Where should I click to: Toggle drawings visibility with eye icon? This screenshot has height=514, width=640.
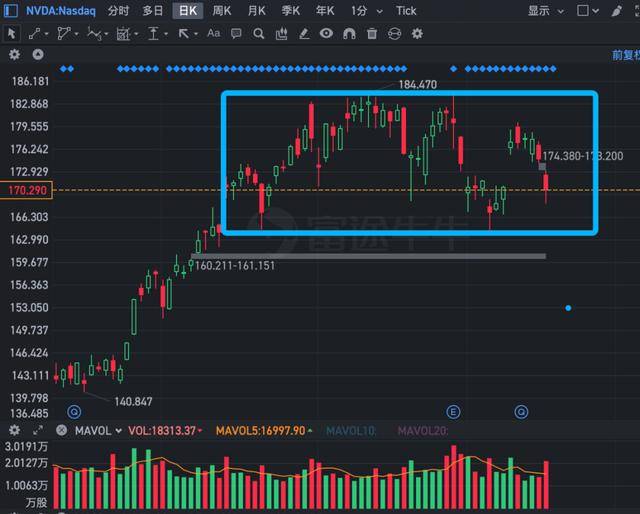click(x=326, y=33)
